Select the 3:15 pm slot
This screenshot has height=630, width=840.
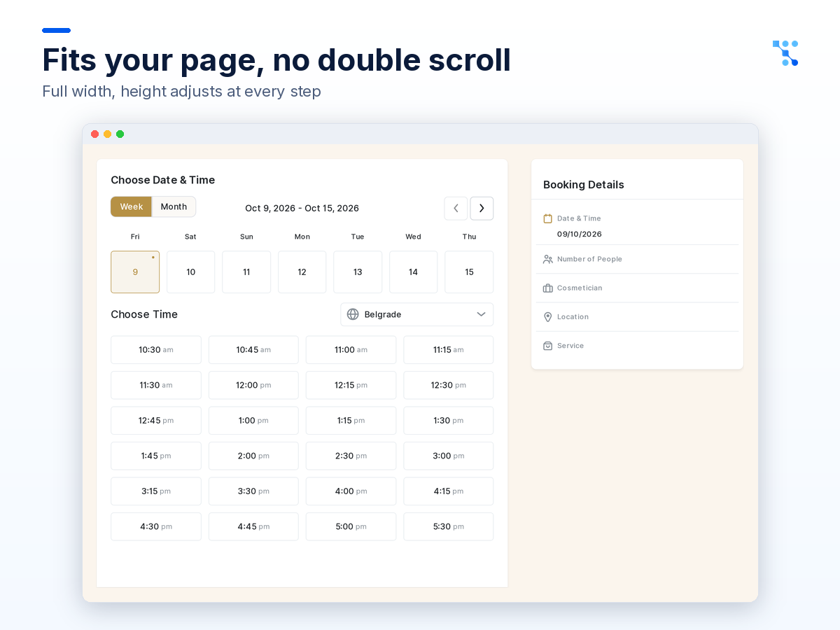[156, 491]
